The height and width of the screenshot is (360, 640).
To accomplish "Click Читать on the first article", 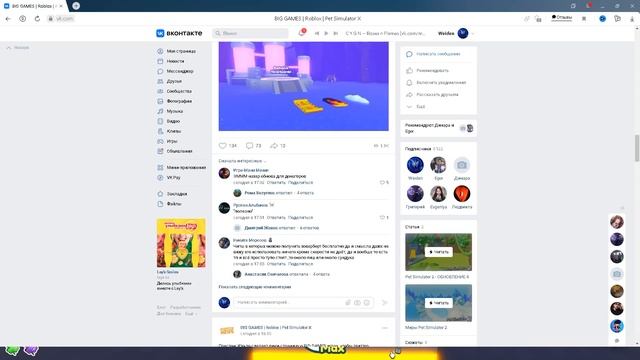I will [x=438, y=252].
